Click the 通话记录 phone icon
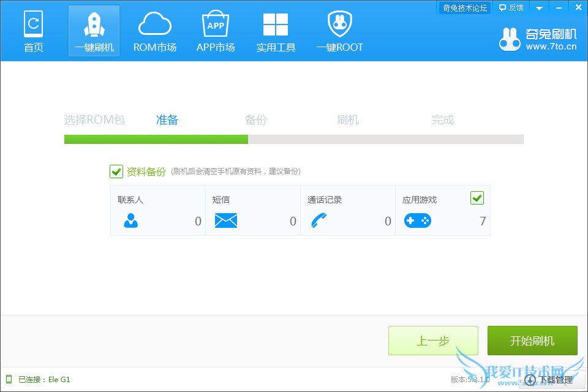The width and height of the screenshot is (588, 392). click(319, 221)
